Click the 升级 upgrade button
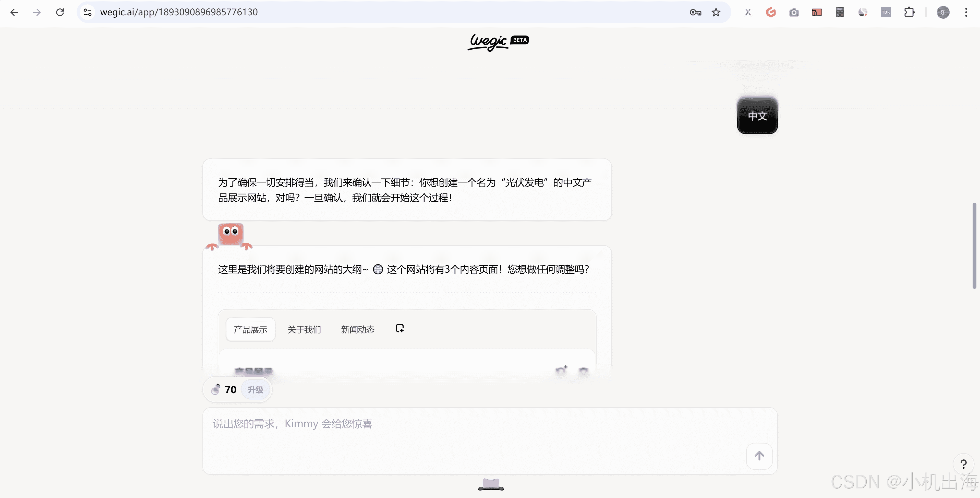The image size is (980, 498). [255, 390]
